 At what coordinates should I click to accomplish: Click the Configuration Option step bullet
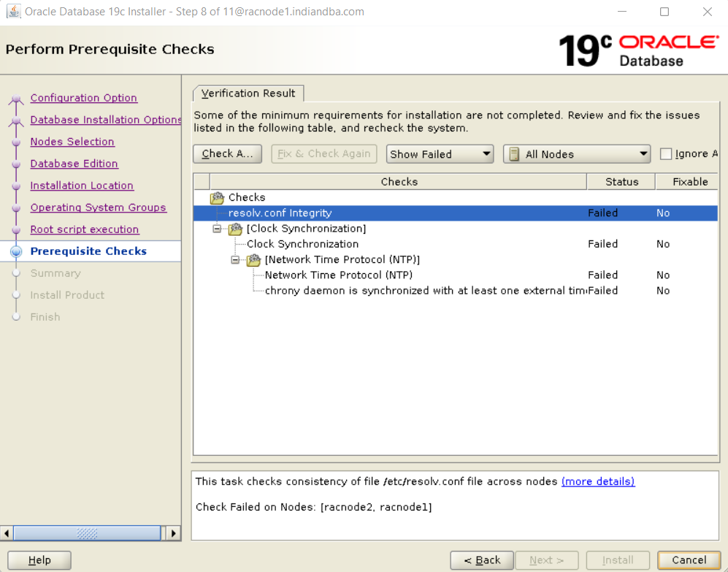click(x=16, y=99)
